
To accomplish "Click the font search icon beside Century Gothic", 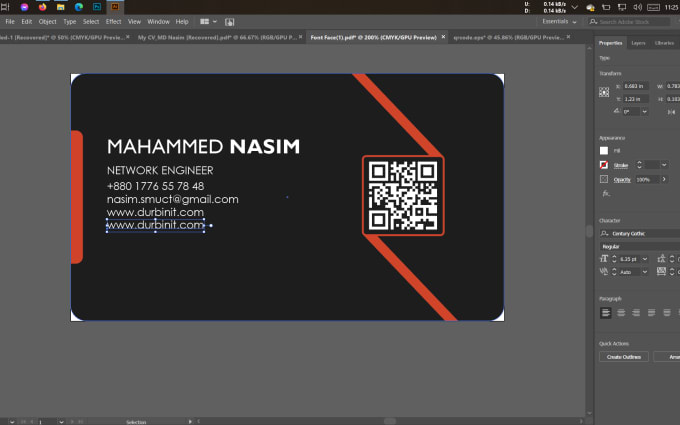I will tap(604, 233).
